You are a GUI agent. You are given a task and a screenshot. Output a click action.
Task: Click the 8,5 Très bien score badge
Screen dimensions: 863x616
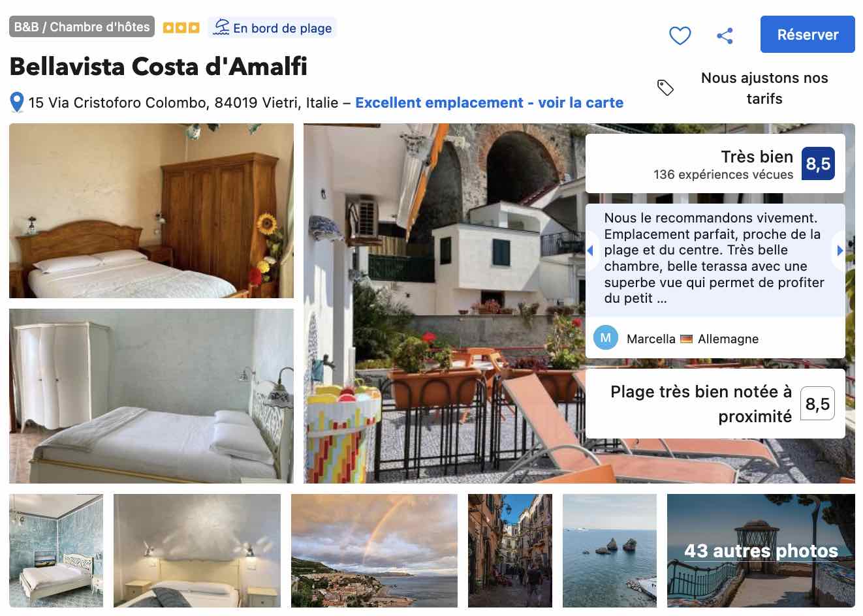click(817, 163)
